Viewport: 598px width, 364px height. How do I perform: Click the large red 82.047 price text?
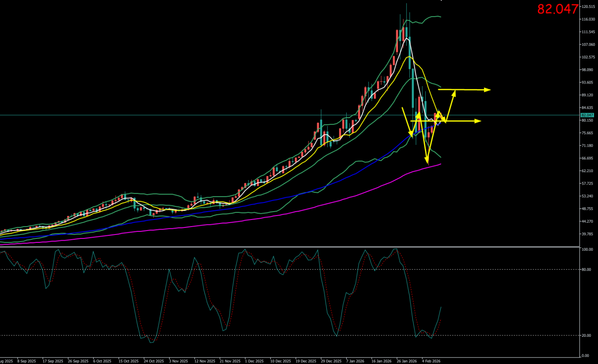tap(557, 9)
